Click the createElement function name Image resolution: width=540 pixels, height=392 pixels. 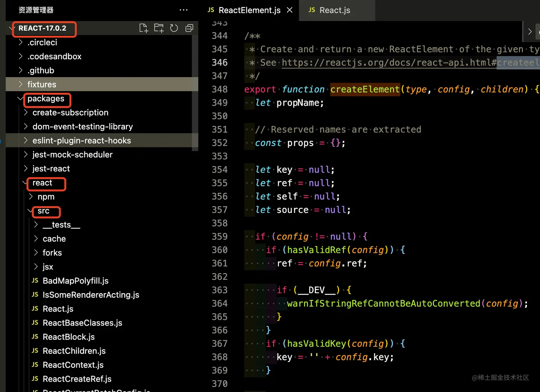(x=365, y=89)
